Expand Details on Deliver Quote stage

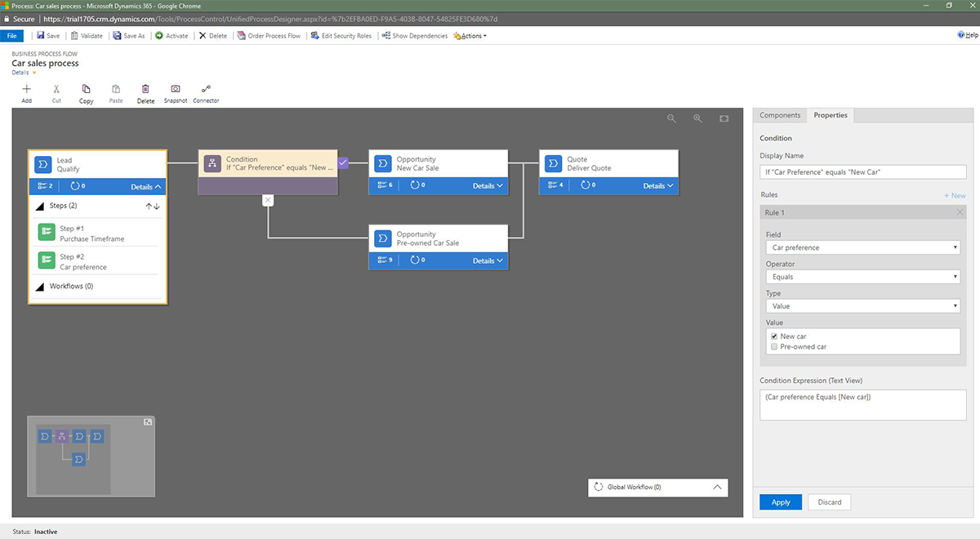pos(657,186)
